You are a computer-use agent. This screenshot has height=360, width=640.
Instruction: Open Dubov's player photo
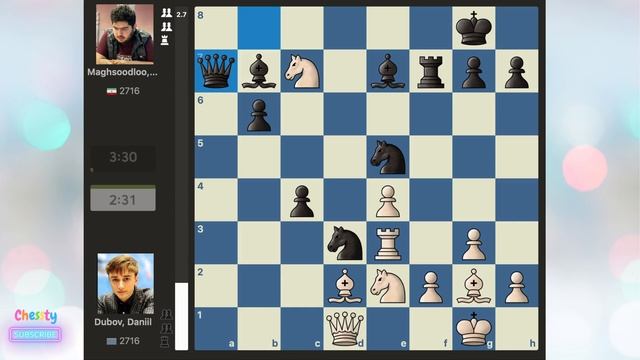[126, 284]
